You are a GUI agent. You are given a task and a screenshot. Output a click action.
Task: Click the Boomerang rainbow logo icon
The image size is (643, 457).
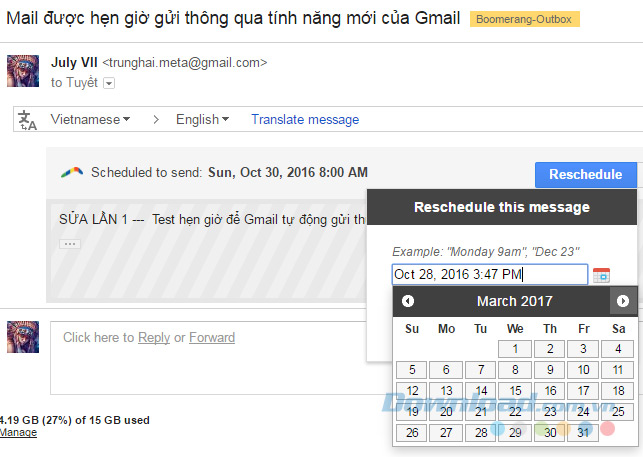click(x=72, y=173)
